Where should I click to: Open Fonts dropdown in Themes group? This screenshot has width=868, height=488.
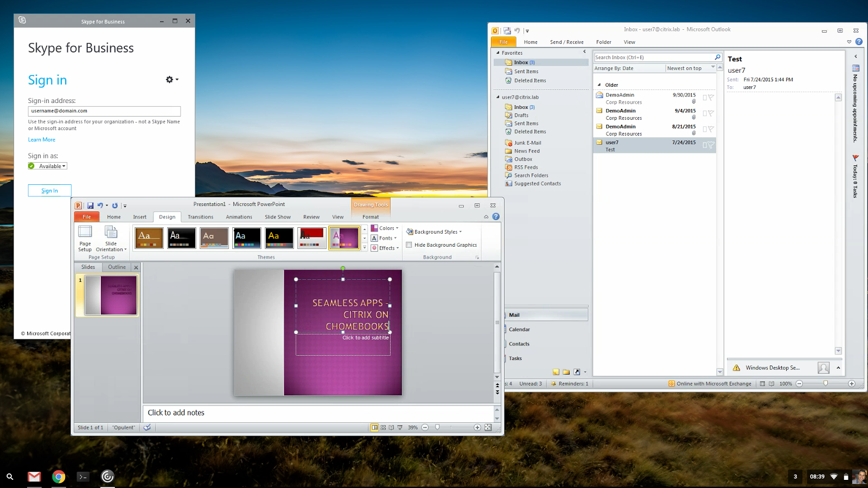[384, 238]
